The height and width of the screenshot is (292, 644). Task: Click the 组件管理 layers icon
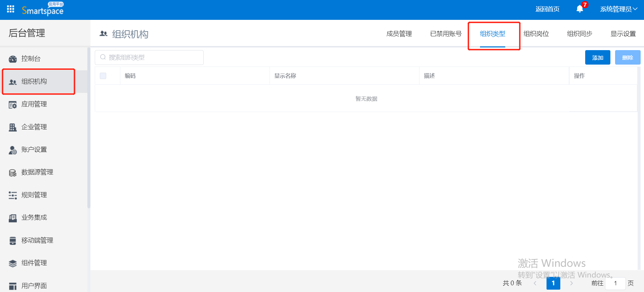click(13, 263)
